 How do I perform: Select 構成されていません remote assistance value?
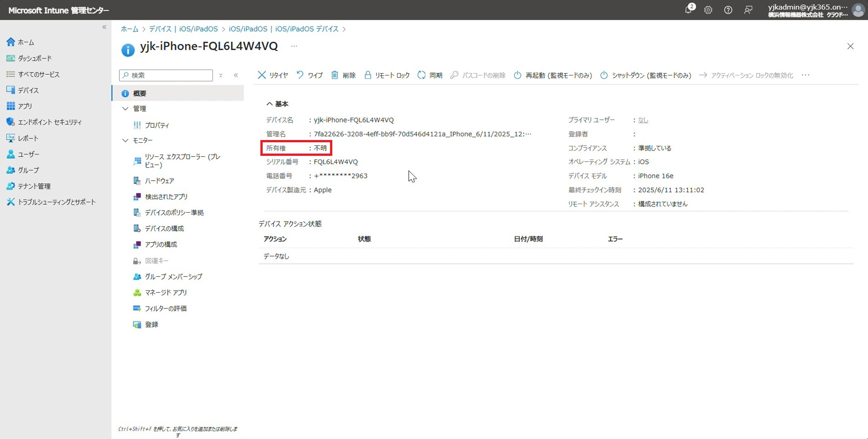click(x=663, y=204)
